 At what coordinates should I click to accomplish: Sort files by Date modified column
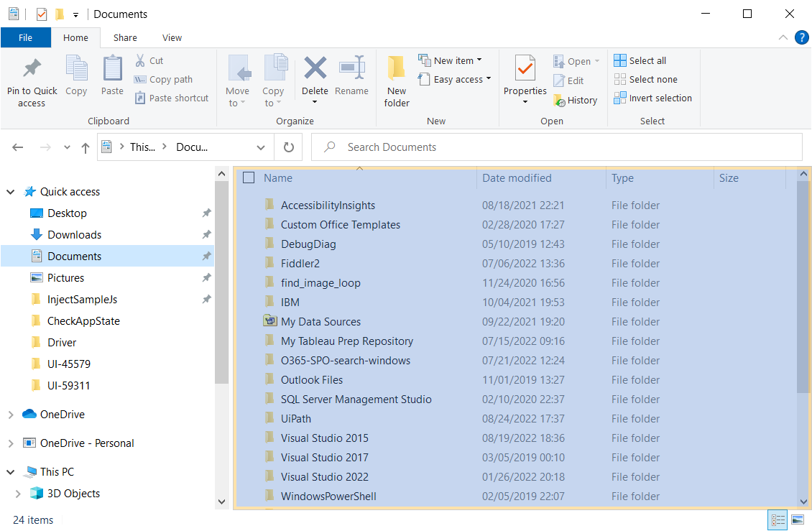point(517,178)
